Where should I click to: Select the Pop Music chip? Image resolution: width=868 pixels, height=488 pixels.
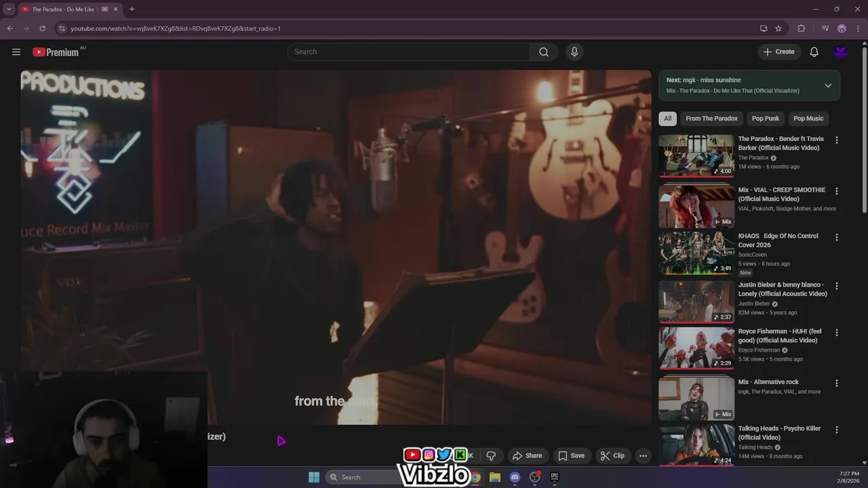(808, 119)
